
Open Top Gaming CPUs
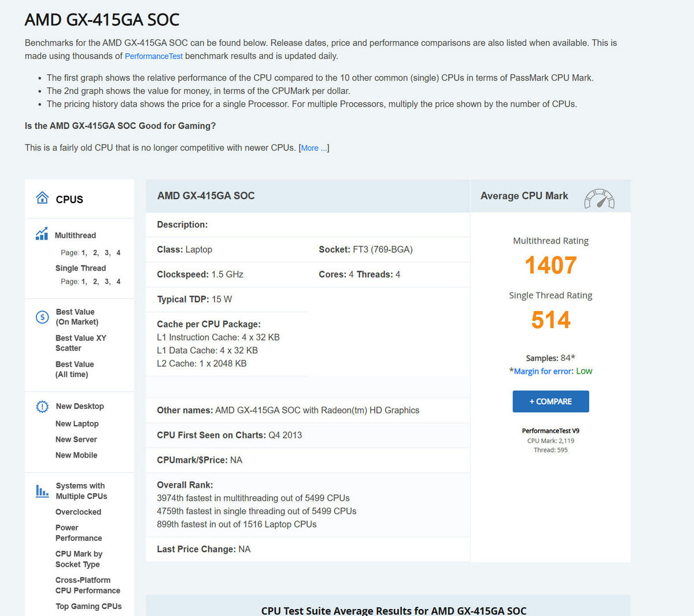[88, 606]
